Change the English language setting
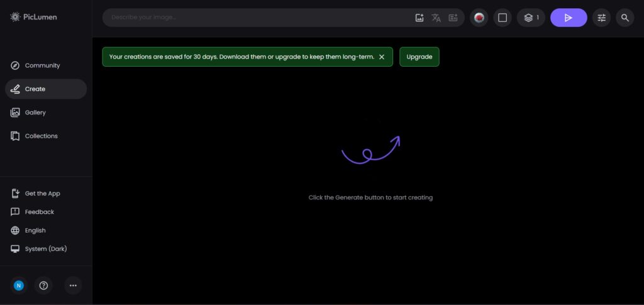 [35, 230]
